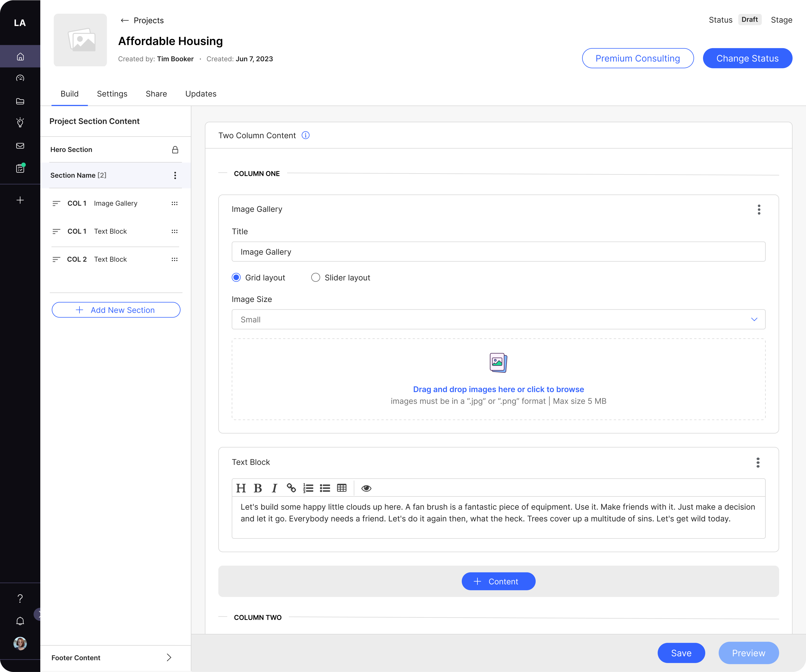Image resolution: width=806 pixels, height=672 pixels.
Task: Select the ordered list icon in toolbar
Action: pos(307,488)
